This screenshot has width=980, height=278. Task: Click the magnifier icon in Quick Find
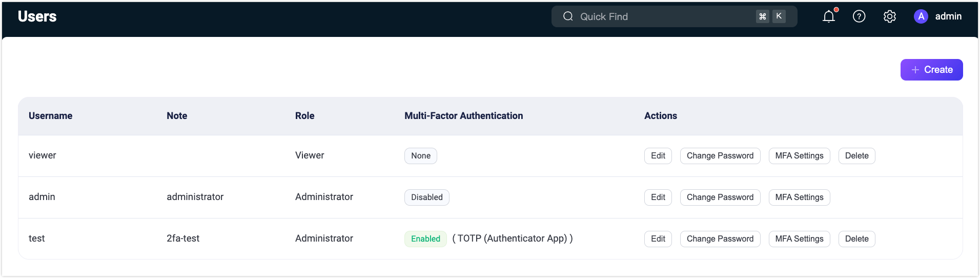pos(568,16)
